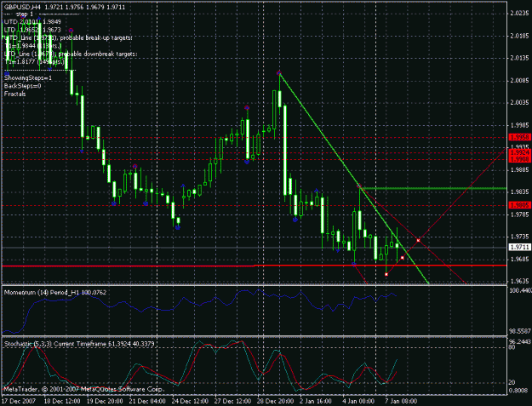Image resolution: width=532 pixels, height=406 pixels.
Task: Click the '17 Dec 2007' time axis label
Action: pyautogui.click(x=19, y=401)
